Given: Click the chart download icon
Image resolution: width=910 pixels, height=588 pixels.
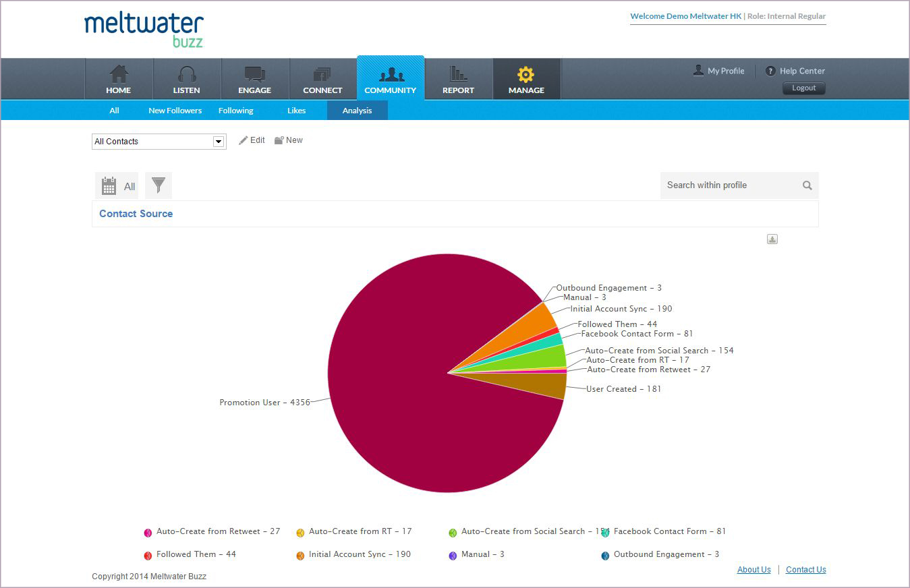Looking at the screenshot, I should (772, 239).
